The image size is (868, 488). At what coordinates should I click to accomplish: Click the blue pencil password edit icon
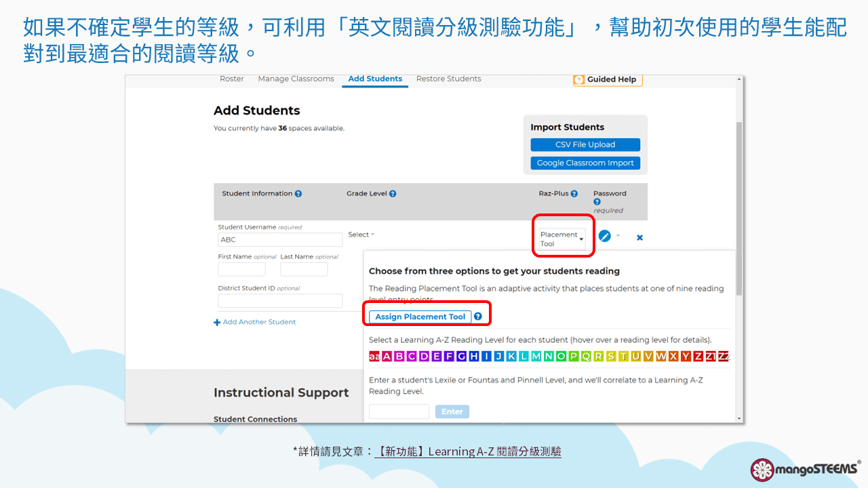click(605, 236)
